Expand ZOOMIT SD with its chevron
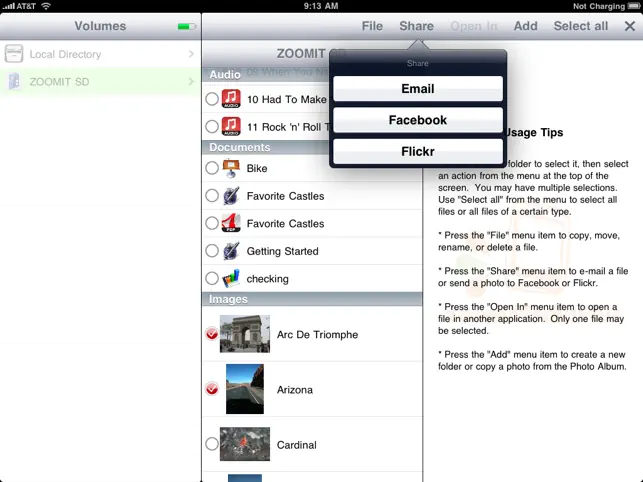This screenshot has height=482, width=643. tap(191, 81)
